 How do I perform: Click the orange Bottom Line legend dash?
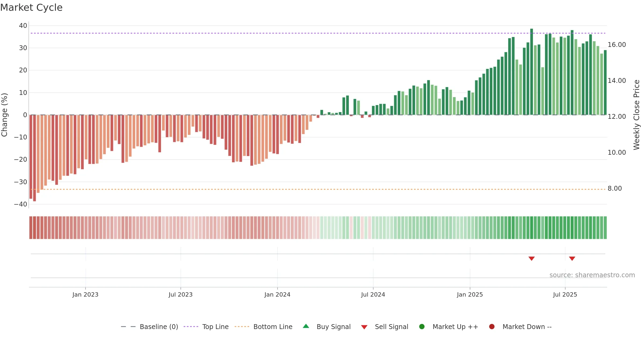(x=242, y=327)
